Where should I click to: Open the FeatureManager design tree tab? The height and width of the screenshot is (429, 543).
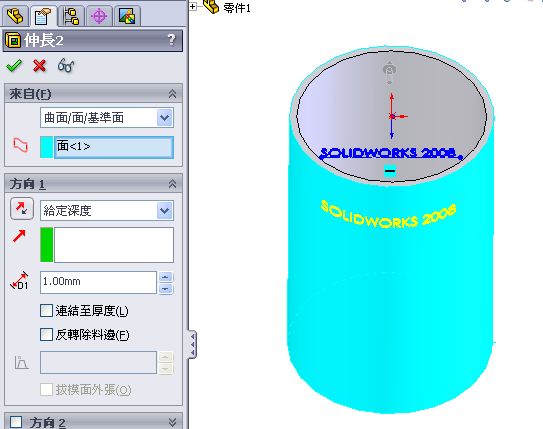(15, 16)
